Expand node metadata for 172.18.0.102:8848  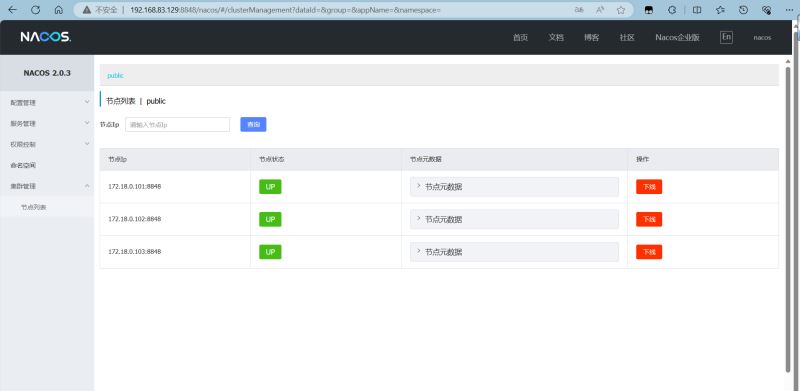coord(514,219)
